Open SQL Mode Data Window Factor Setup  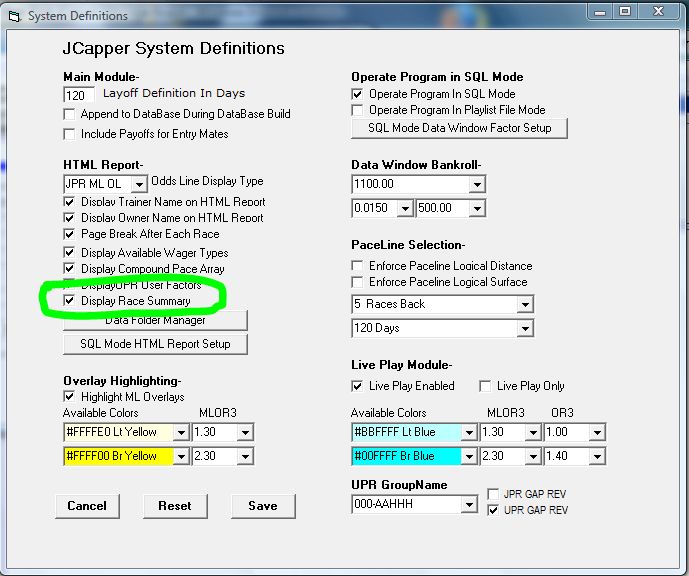click(x=460, y=128)
